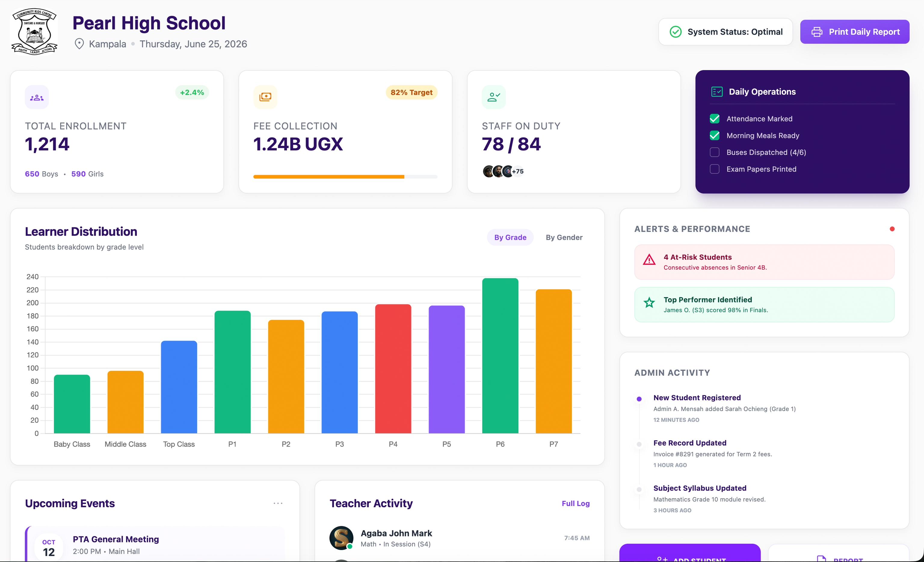Open the Upcoming Events three-dot menu
924x562 pixels.
click(278, 503)
